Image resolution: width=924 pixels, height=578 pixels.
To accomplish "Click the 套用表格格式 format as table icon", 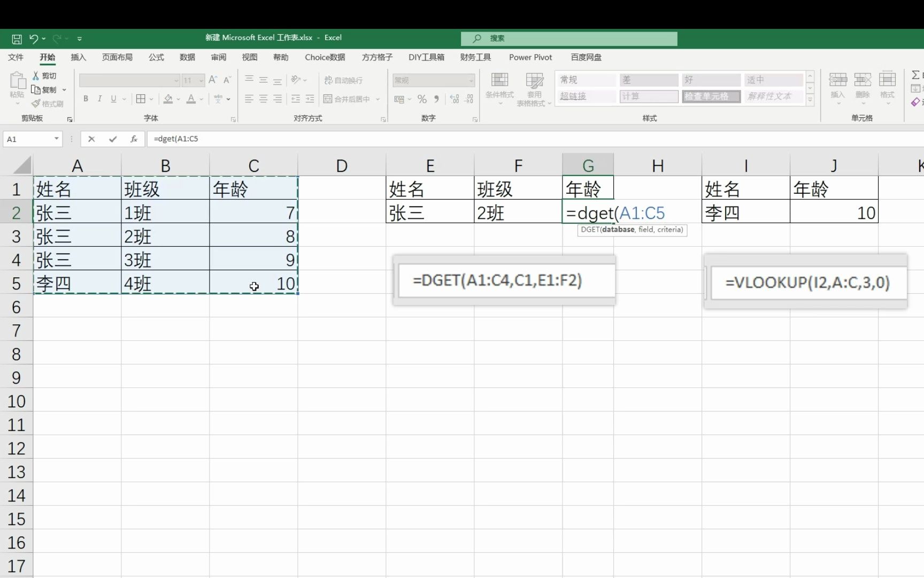I will pos(534,88).
